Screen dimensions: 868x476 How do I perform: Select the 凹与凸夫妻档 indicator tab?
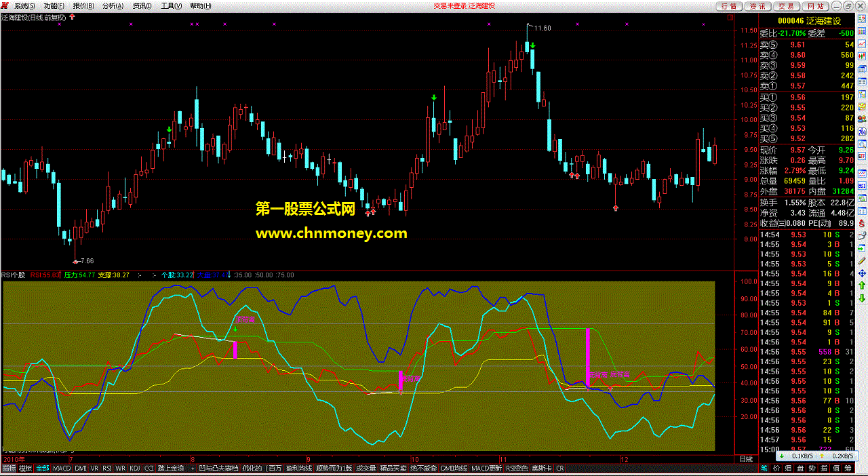pyautogui.click(x=218, y=468)
